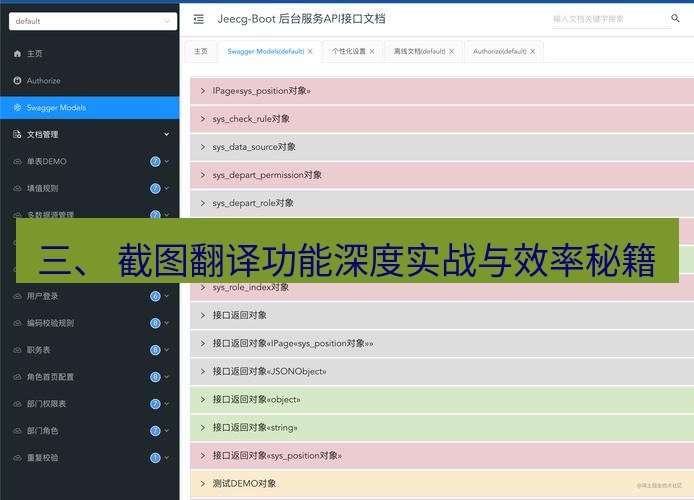The height and width of the screenshot is (500, 694).
Task: Click the count badge for 单表DEMO
Action: (x=155, y=162)
